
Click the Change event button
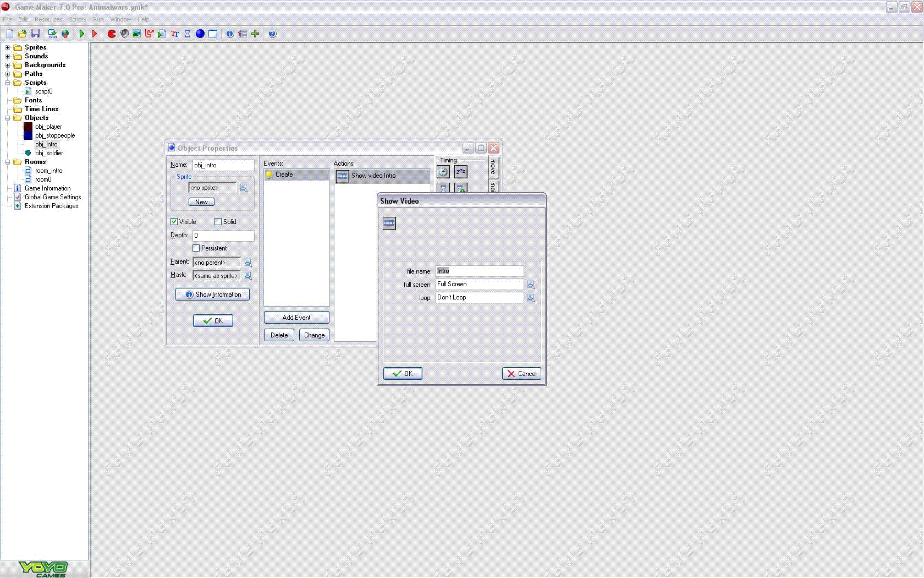pos(314,335)
